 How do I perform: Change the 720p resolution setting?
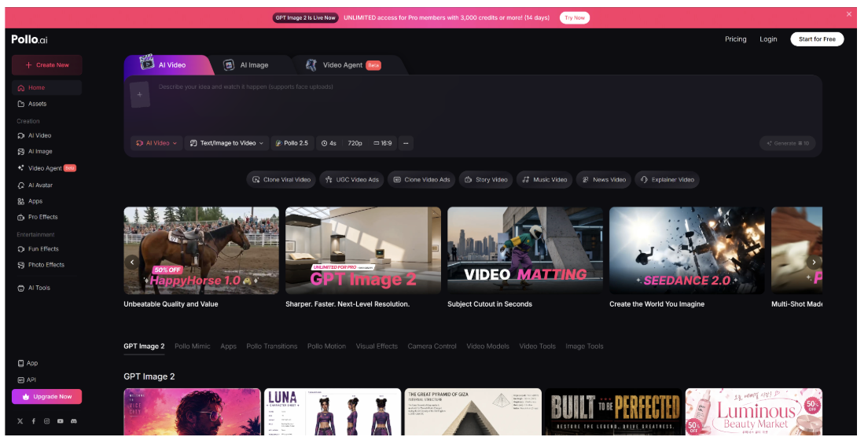[x=355, y=143]
